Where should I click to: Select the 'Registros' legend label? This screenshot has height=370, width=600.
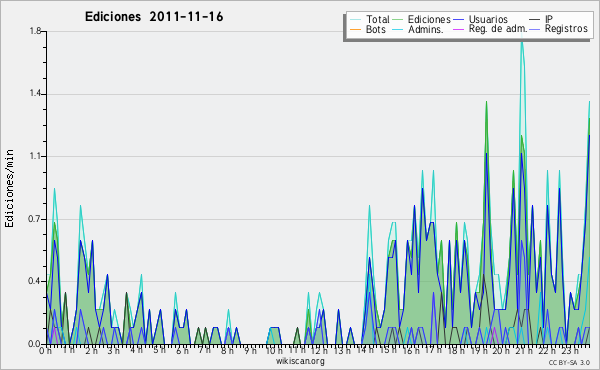click(x=566, y=29)
